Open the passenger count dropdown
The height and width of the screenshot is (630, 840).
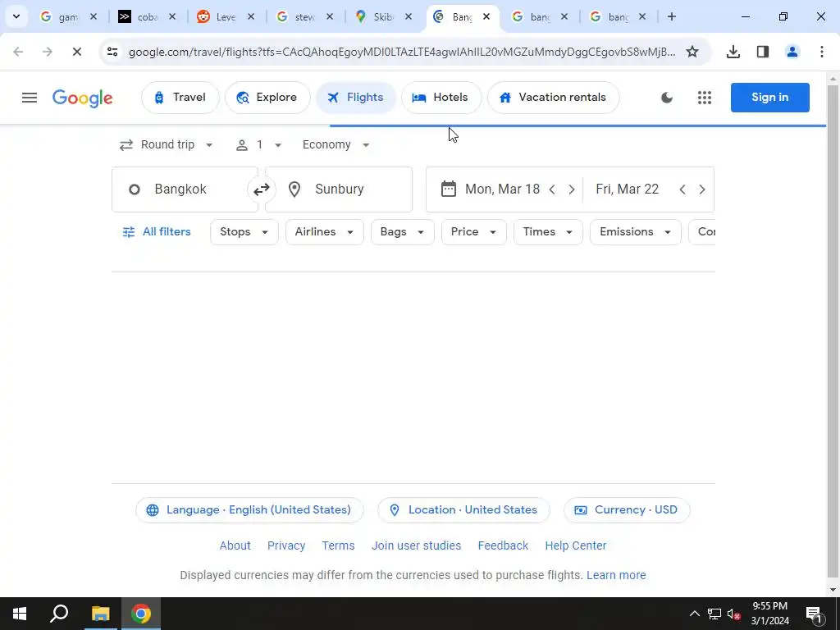[x=258, y=144]
